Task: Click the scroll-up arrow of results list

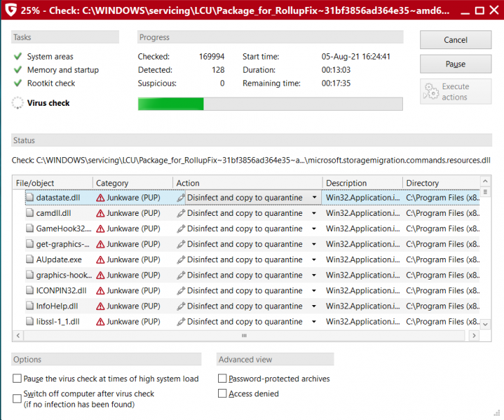Action: pyautogui.click(x=485, y=181)
